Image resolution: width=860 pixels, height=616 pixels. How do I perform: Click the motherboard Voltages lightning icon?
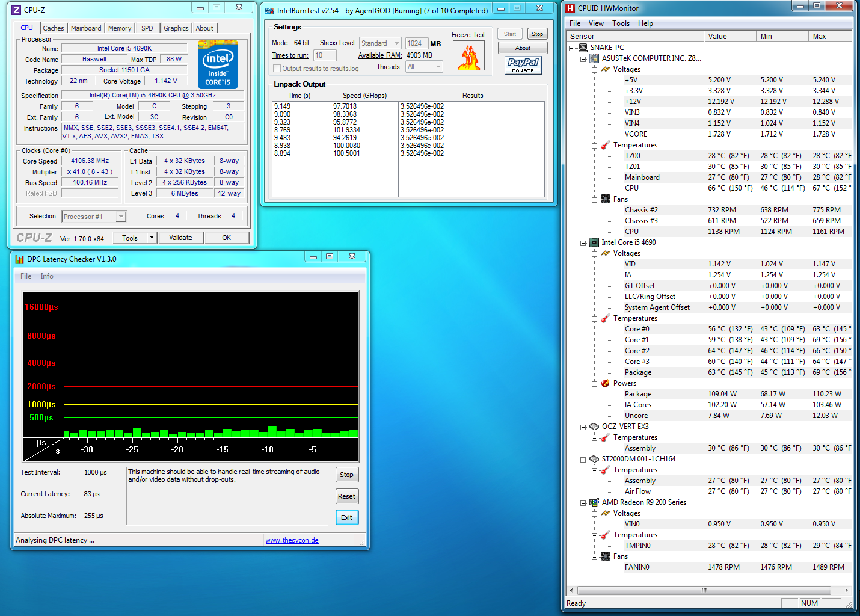(x=606, y=69)
